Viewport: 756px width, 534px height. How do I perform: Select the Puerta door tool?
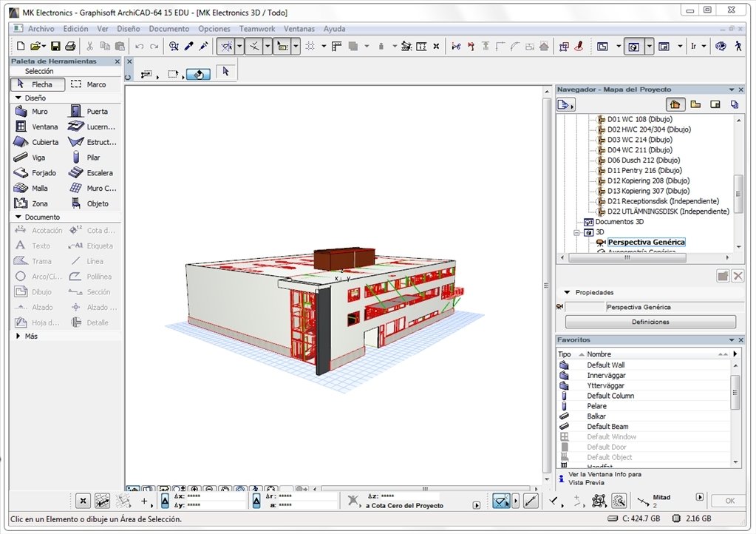(92, 112)
